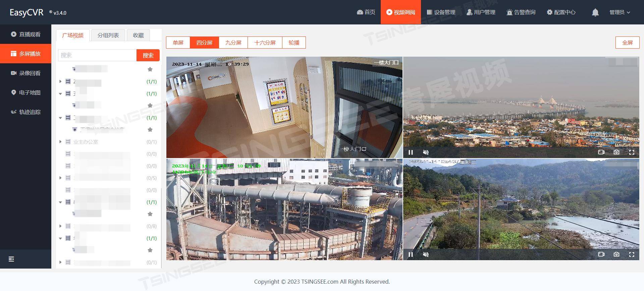Go to 用户管理 user management
This screenshot has height=291, width=644.
(481, 12)
